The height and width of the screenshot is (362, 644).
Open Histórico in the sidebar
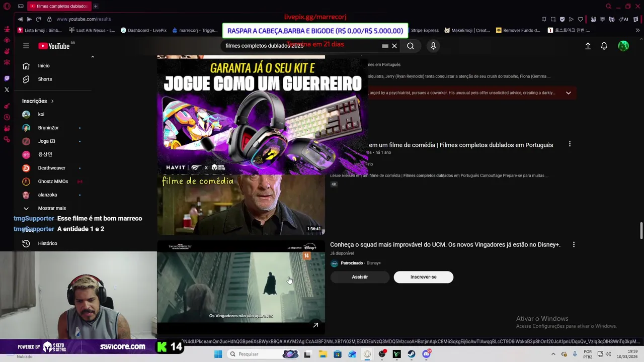pos(53,243)
